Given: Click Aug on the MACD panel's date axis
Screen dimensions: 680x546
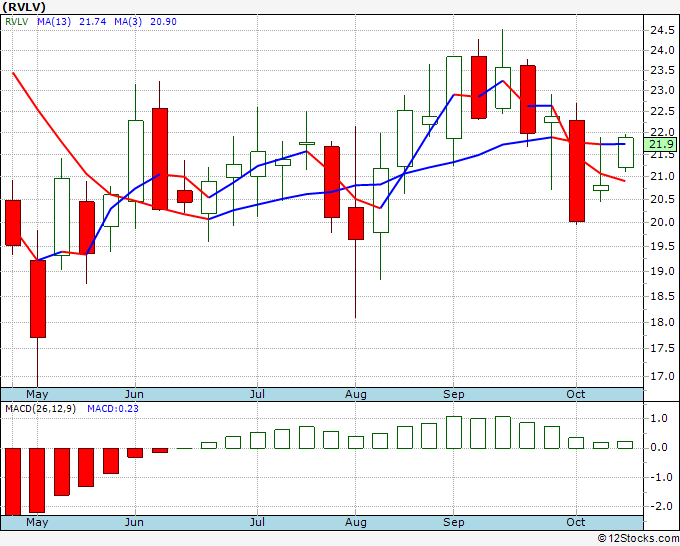Looking at the screenshot, I should [x=356, y=522].
